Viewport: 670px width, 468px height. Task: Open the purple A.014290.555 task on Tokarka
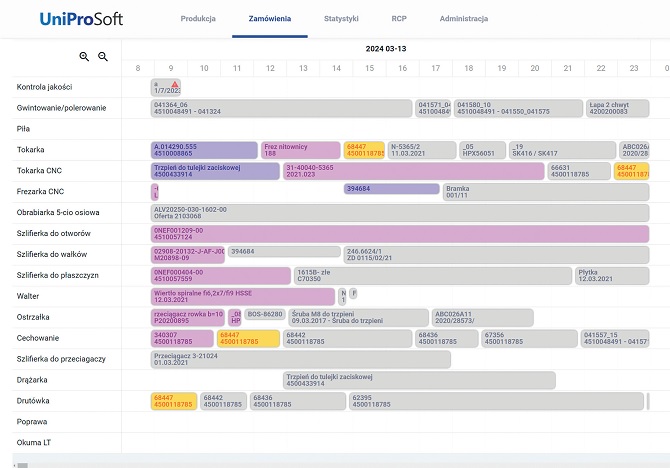pyautogui.click(x=204, y=150)
